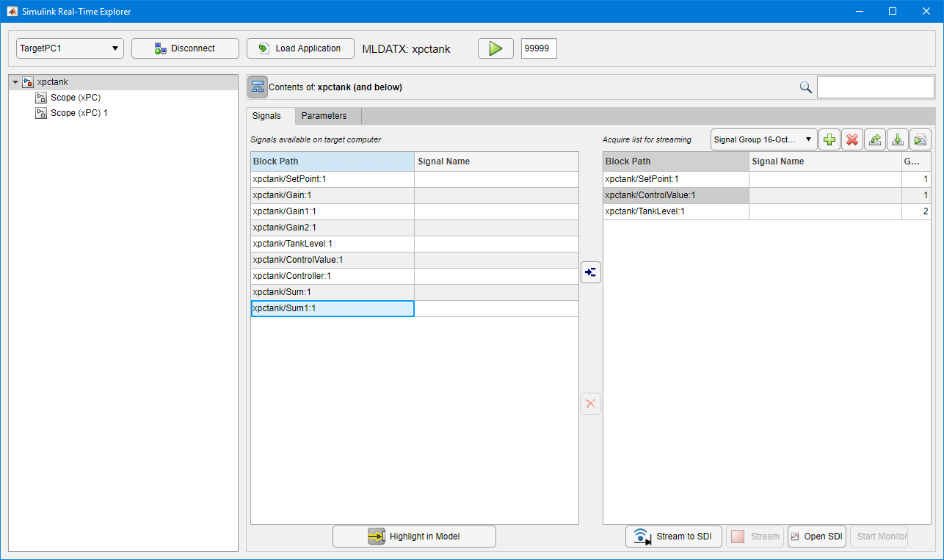Image resolution: width=944 pixels, height=560 pixels.
Task: Select xpctank/Gain2:1 signal row
Action: coord(415,228)
